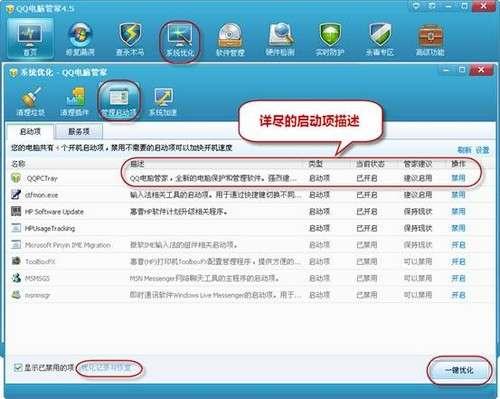Select the HP Software Update row
Image resolution: width=500 pixels, height=399 pixels.
(250, 211)
